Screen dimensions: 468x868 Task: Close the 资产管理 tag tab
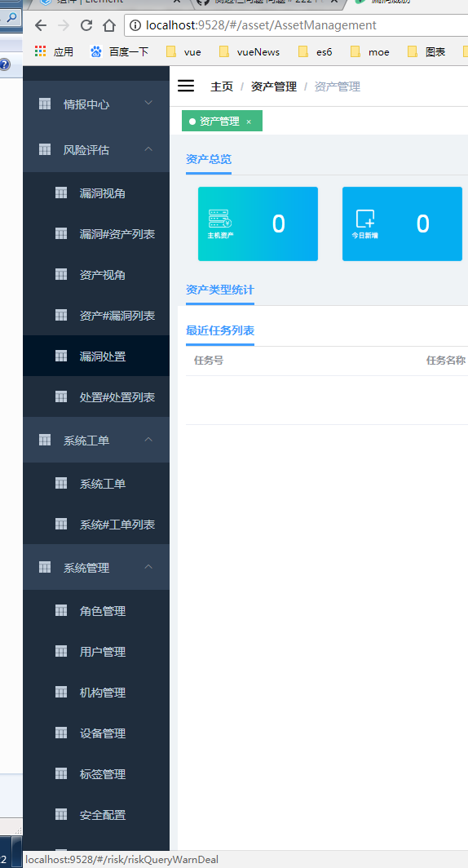(249, 122)
